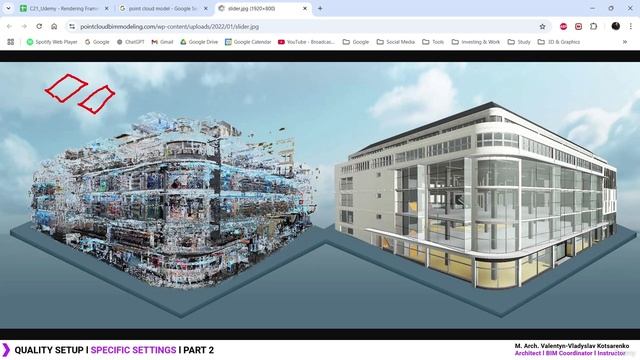Open the Chrome profile avatar

point(616,26)
